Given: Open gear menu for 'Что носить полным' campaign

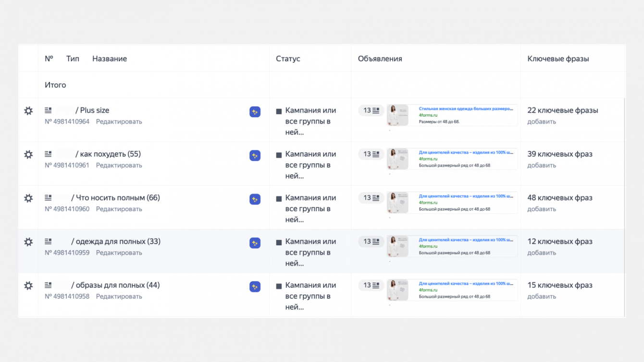Looking at the screenshot, I should [x=28, y=198].
